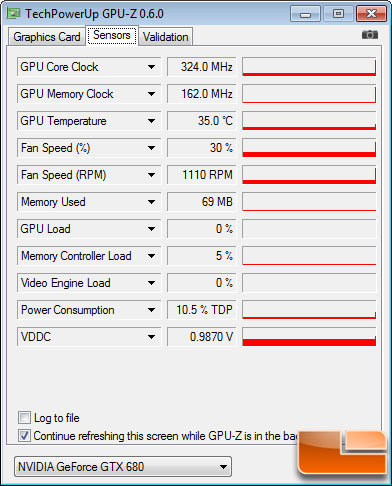The width and height of the screenshot is (392, 486).
Task: Open the VDDC sensor dropdown
Action: pos(151,337)
